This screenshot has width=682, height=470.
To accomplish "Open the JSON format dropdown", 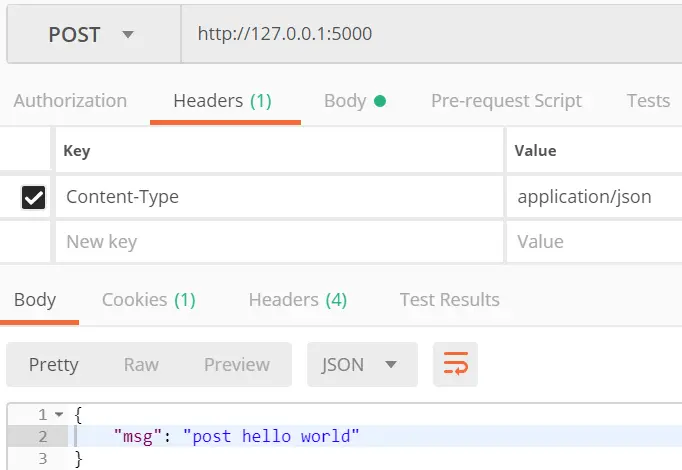I will pyautogui.click(x=362, y=364).
